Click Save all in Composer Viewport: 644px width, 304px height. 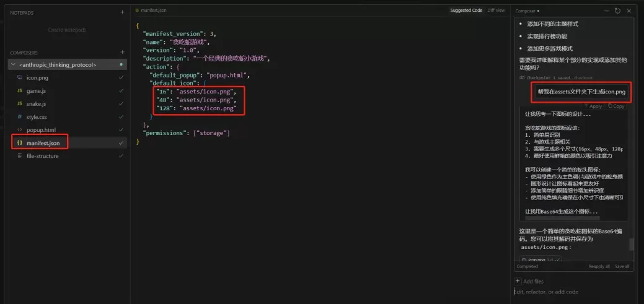tap(622, 266)
